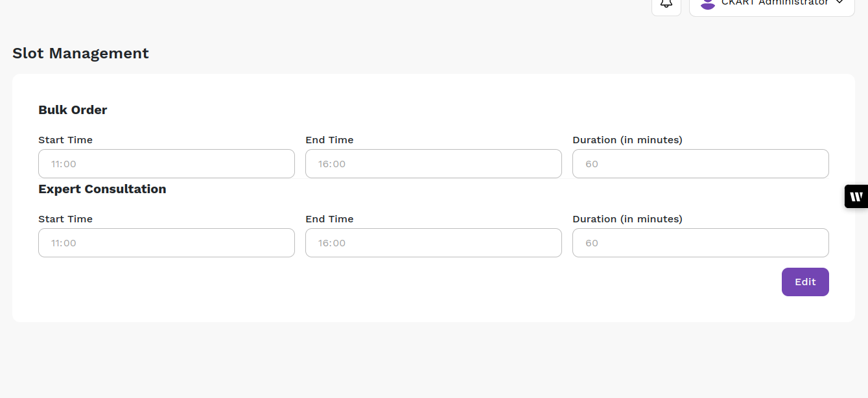This screenshot has height=398, width=868.
Task: Select Bulk Order Duration input
Action: pyautogui.click(x=700, y=164)
